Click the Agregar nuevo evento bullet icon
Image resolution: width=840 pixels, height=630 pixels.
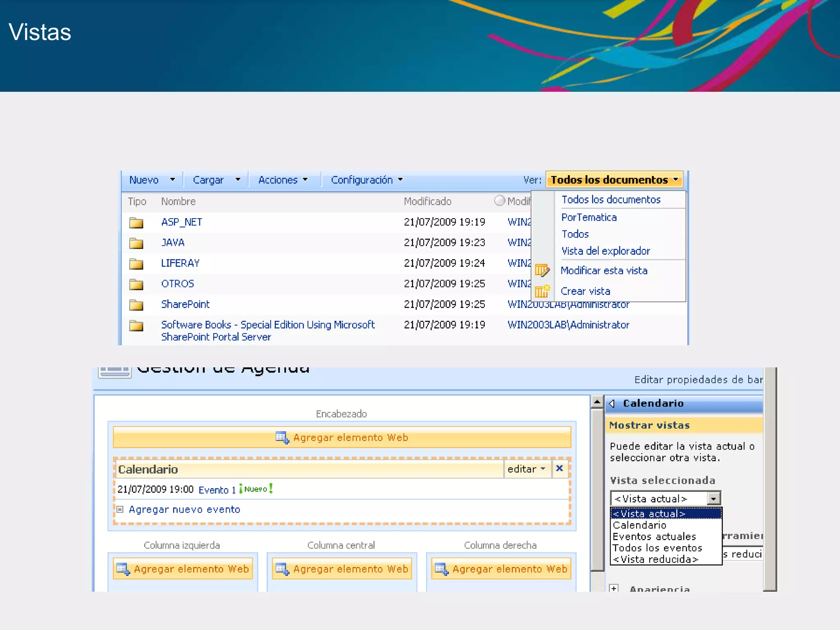tap(120, 509)
